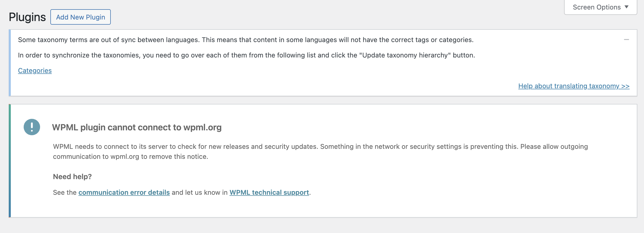Click 'and let us know in' text
The image size is (644, 233).
click(x=199, y=192)
